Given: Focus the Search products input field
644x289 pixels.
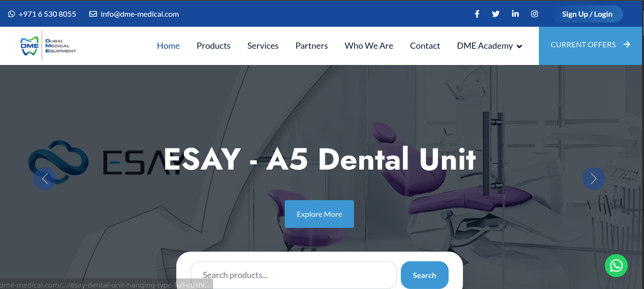Looking at the screenshot, I should [294, 275].
